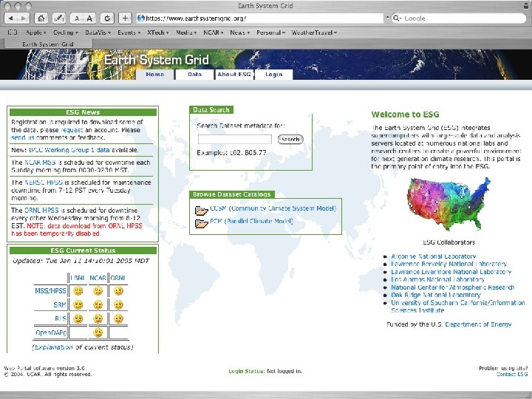The height and width of the screenshot is (399, 532).
Task: Decrease text size with small A button
Action: click(77, 18)
